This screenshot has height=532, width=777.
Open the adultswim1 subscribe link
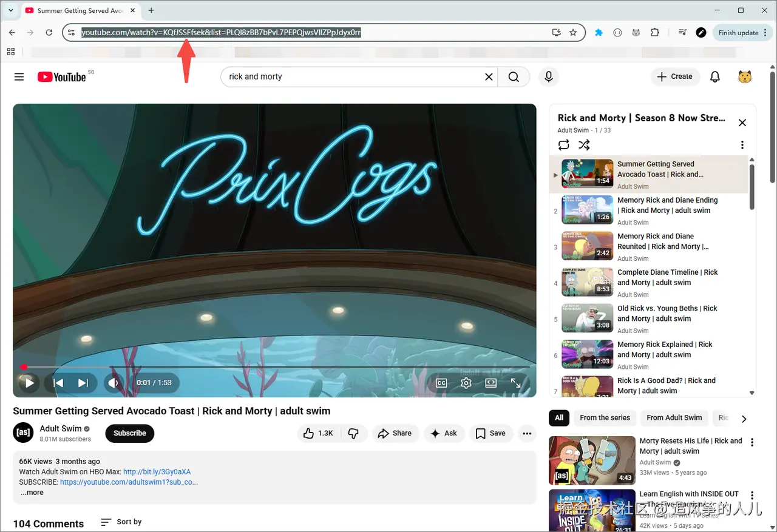[129, 482]
